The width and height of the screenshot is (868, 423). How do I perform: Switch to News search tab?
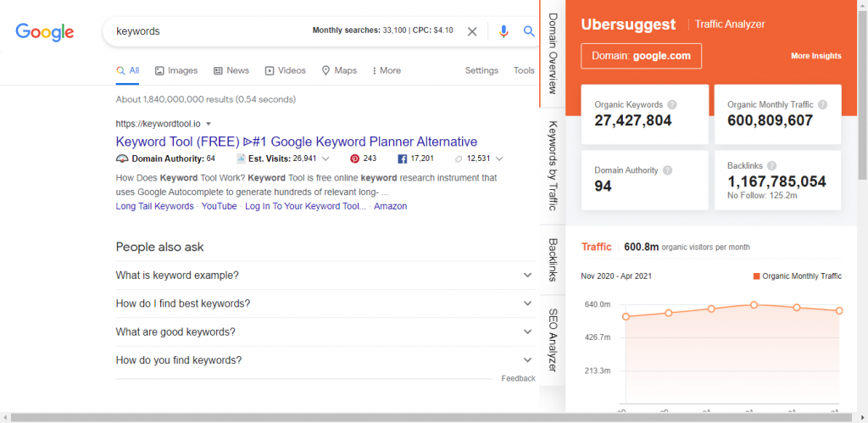click(231, 70)
